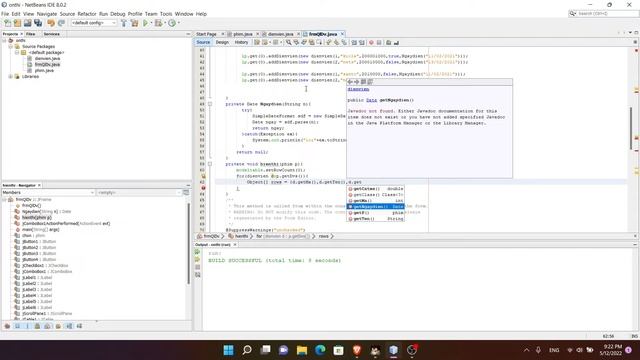Collapse the Source Packages tree node
The image size is (640, 360).
[x=11, y=47]
